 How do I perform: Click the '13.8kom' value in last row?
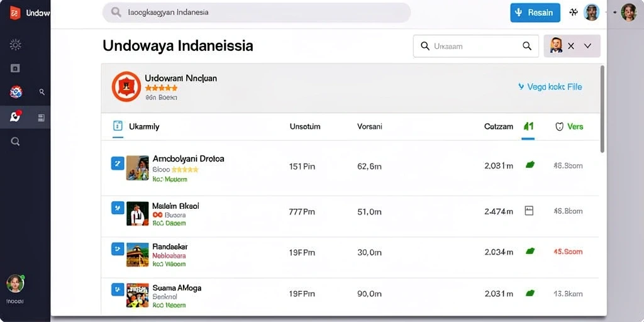[x=568, y=294]
